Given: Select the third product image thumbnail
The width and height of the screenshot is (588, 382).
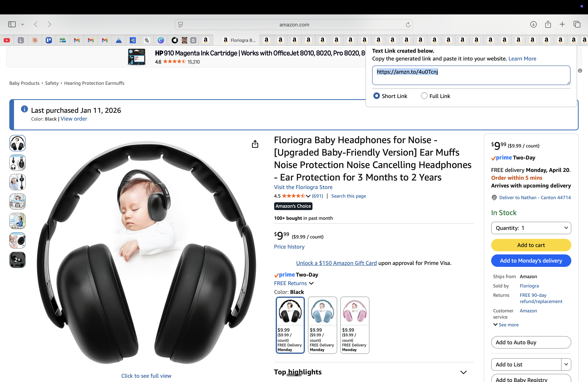Looking at the screenshot, I should click(x=17, y=182).
